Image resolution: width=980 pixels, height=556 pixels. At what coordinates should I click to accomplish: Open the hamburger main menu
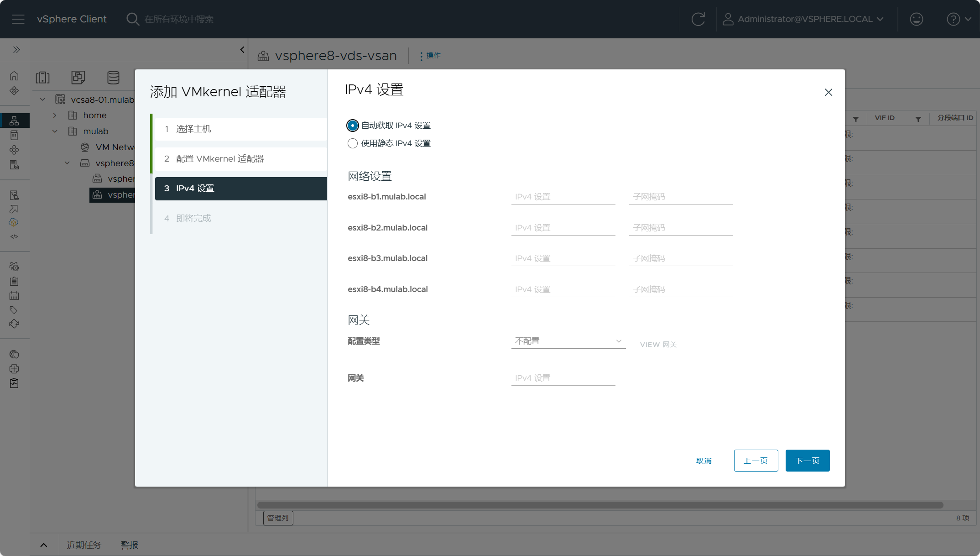(x=18, y=19)
